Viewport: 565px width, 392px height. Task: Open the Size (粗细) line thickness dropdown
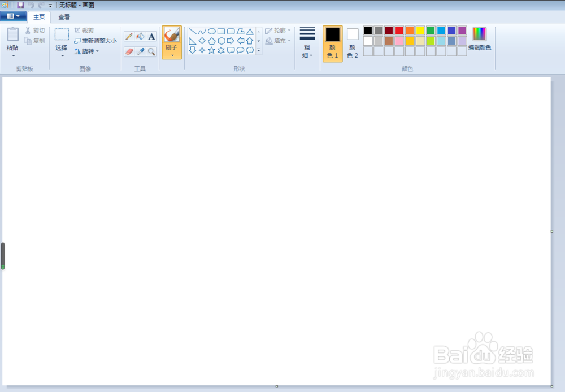[x=307, y=42]
